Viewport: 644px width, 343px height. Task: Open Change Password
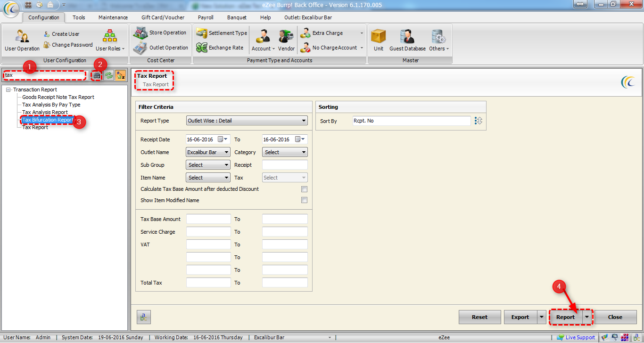click(x=68, y=45)
